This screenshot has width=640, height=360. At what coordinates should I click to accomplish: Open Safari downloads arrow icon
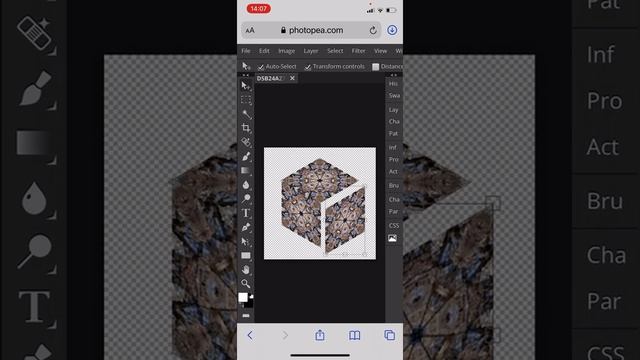392,30
